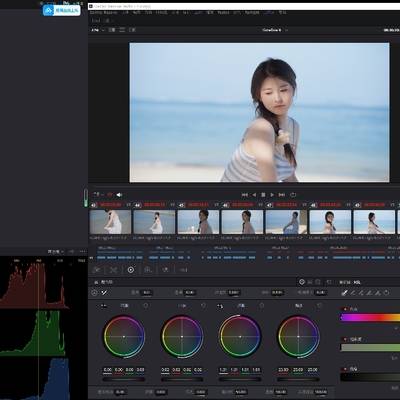Image resolution: width=400 pixels, height=400 pixels.
Task: Toggle the invert icon at qualifier tools end
Action: [x=387, y=293]
